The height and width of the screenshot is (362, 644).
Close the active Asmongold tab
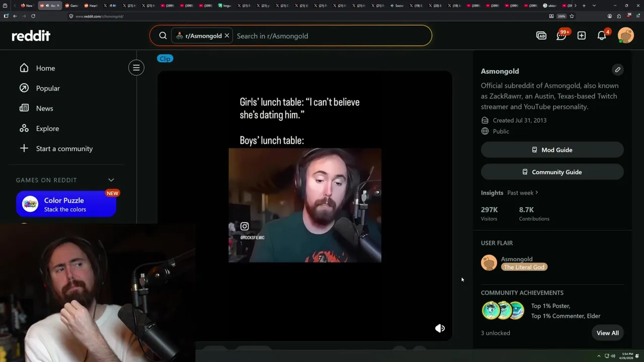pyautogui.click(x=58, y=6)
